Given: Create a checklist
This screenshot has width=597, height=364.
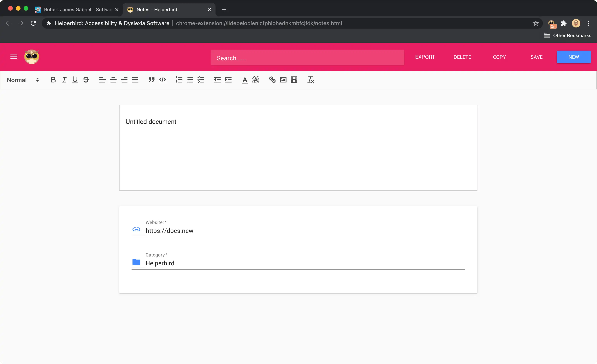Looking at the screenshot, I should [201, 80].
